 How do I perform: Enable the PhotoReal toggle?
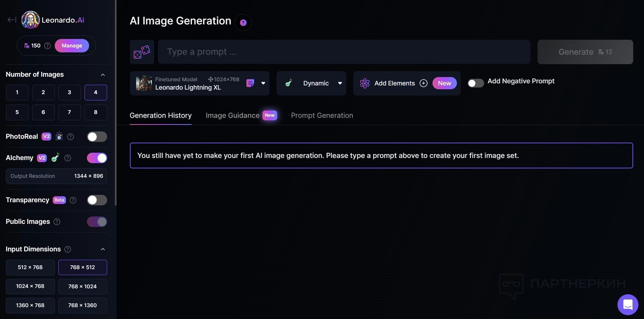point(97,137)
